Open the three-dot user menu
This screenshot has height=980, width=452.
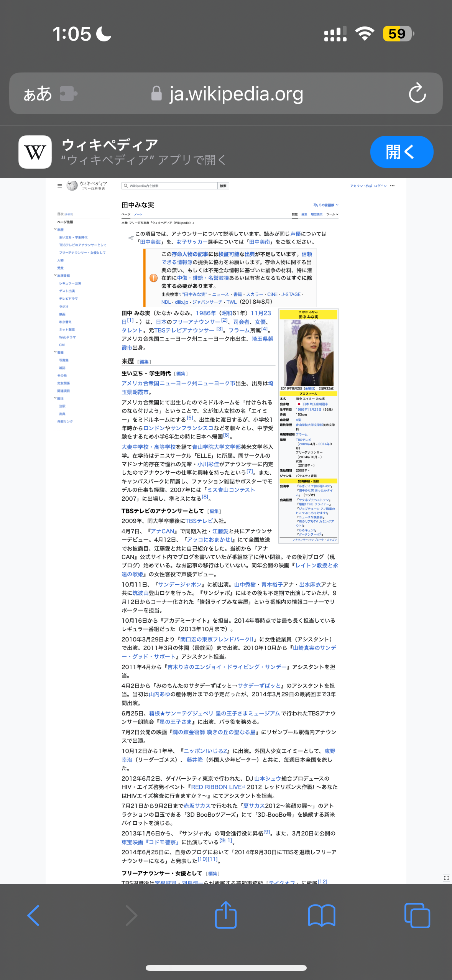(x=392, y=186)
